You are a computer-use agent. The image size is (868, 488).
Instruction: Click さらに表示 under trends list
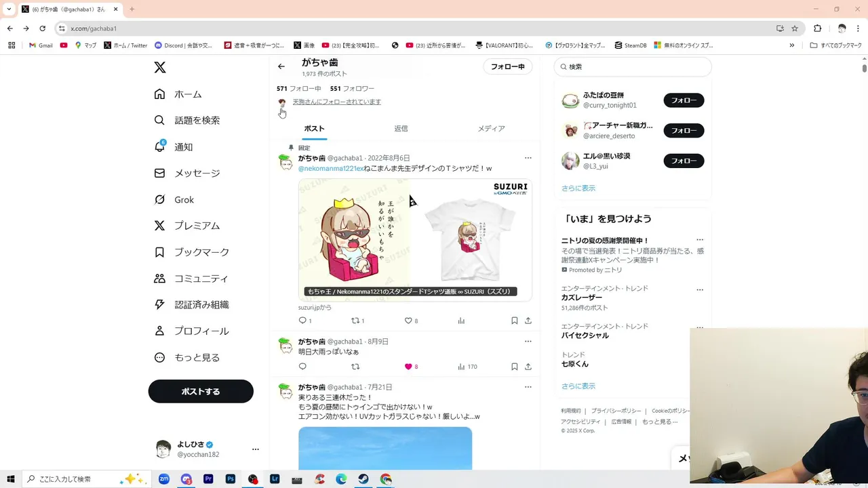[578, 386]
